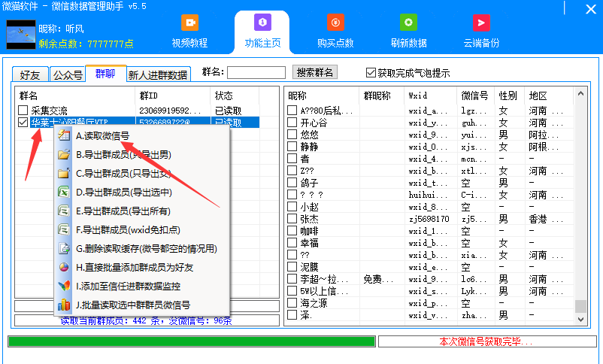Select the 功能主页 purple icon
603x364 pixels.
[262, 23]
